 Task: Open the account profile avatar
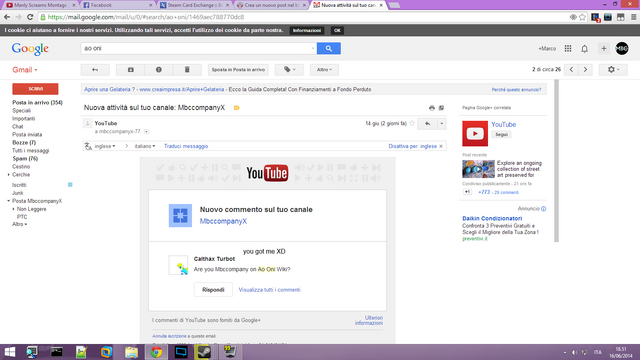tap(622, 49)
